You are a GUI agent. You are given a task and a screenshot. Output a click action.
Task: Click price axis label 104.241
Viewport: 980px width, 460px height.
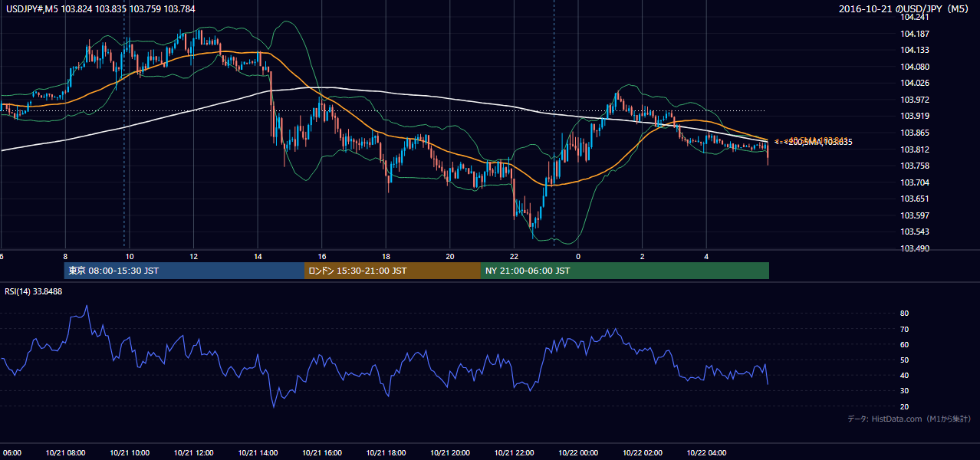pos(916,17)
